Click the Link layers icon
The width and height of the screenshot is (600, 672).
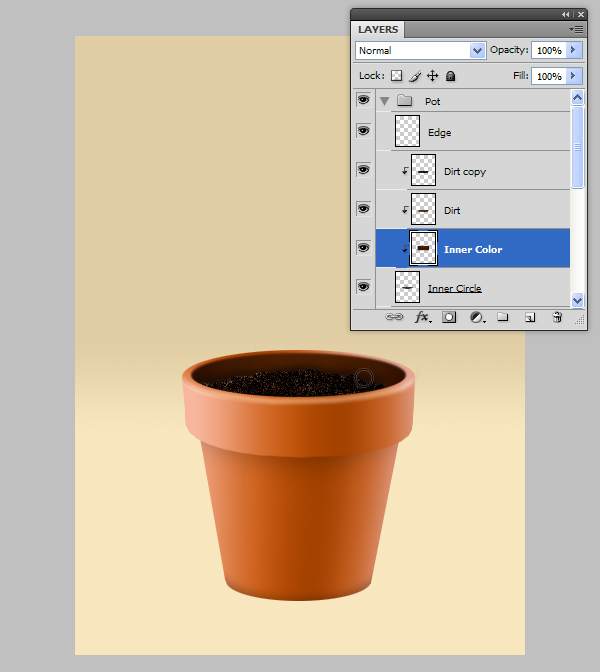click(394, 317)
